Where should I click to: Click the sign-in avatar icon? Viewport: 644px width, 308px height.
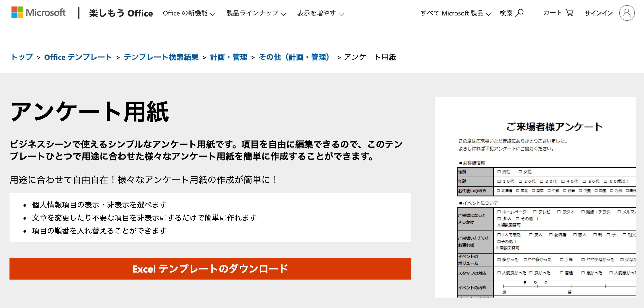(627, 13)
